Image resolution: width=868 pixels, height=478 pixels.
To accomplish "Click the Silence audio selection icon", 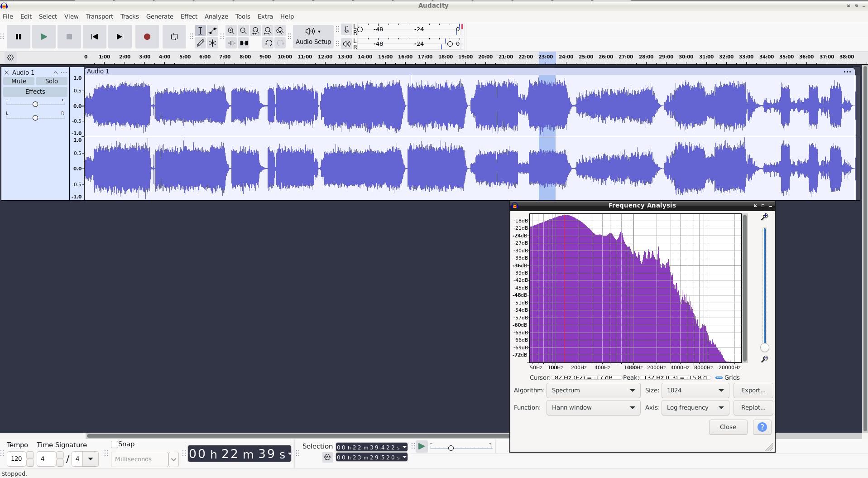I will [244, 43].
